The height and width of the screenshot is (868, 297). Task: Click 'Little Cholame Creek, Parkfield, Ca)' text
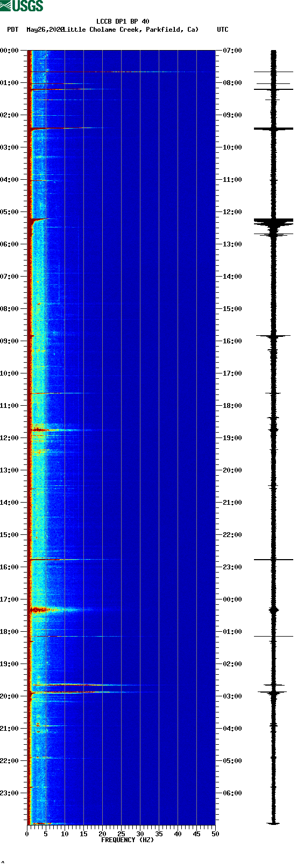[x=131, y=30]
